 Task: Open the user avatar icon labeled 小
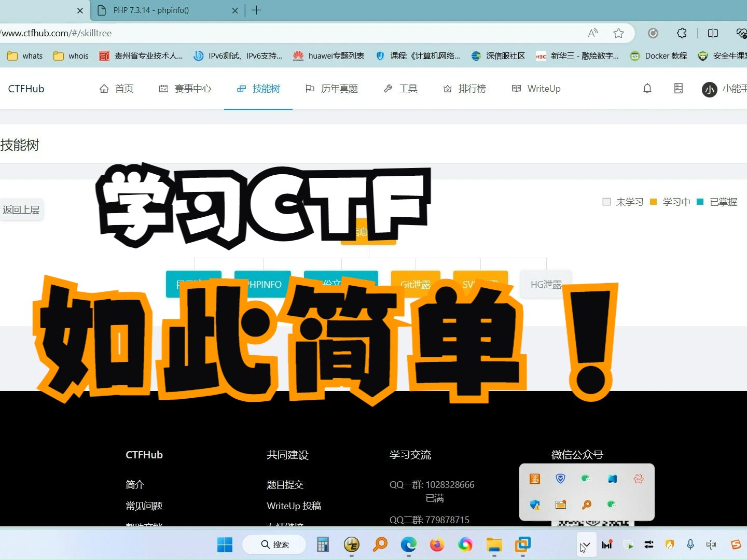(709, 90)
